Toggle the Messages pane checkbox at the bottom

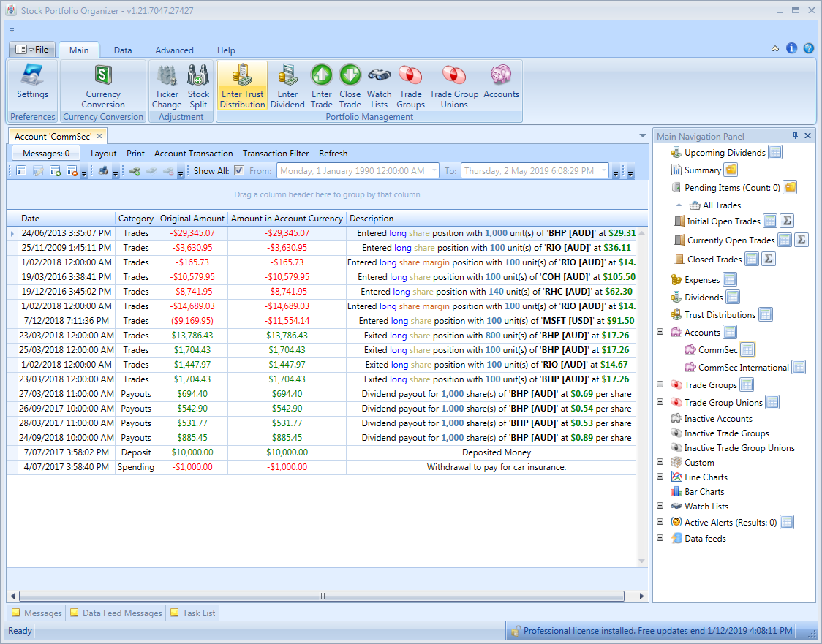pyautogui.click(x=16, y=612)
